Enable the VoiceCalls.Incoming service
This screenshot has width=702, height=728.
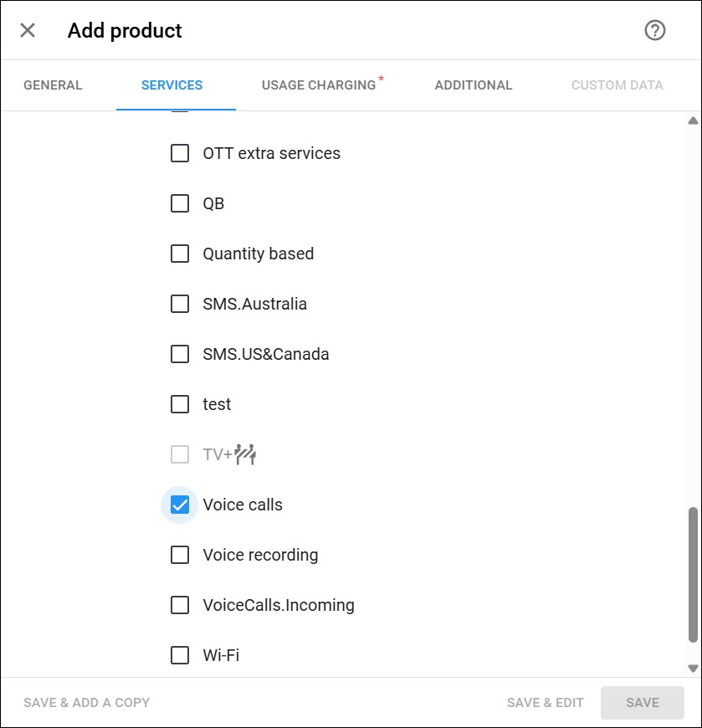pos(180,605)
